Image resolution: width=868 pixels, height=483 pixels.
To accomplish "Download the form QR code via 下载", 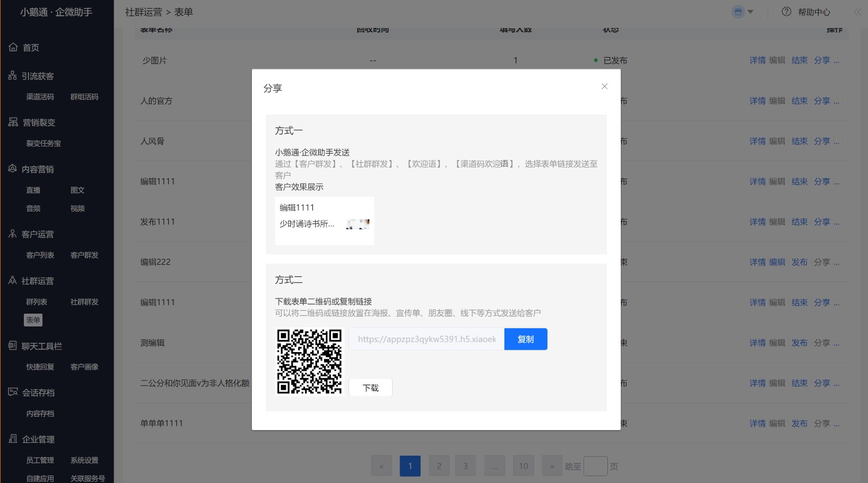I will tap(371, 388).
